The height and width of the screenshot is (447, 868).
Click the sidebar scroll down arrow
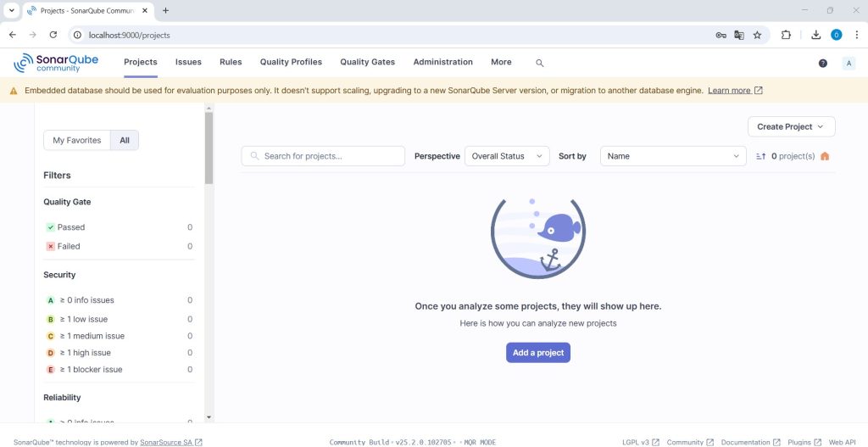point(209,417)
